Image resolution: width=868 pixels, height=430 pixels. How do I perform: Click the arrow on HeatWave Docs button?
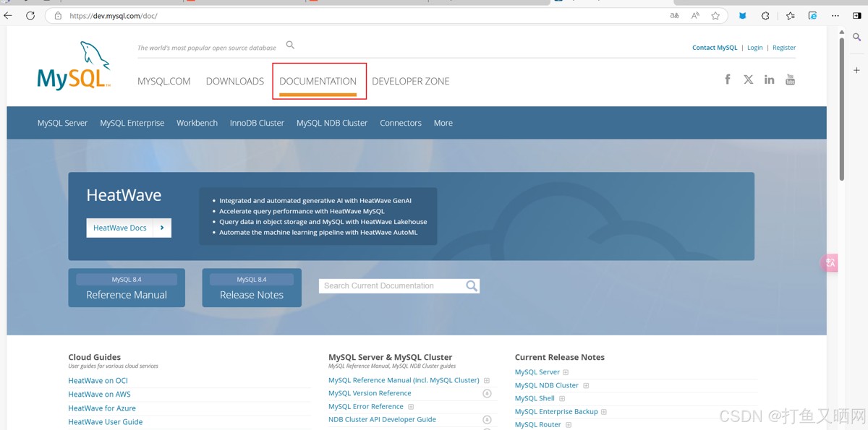pos(162,228)
